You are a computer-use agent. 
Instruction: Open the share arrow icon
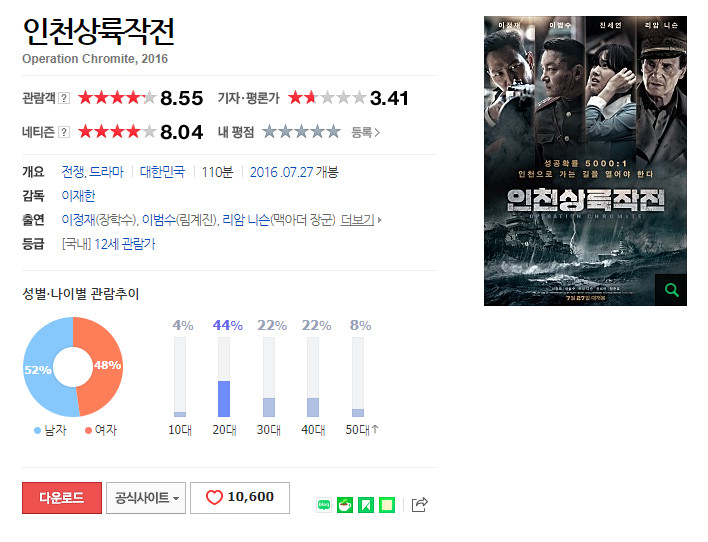pos(419,504)
